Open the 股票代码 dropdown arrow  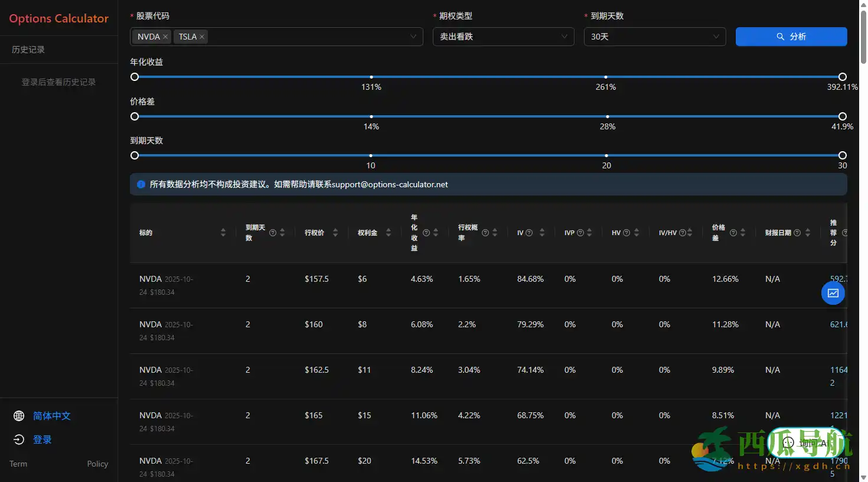(413, 37)
